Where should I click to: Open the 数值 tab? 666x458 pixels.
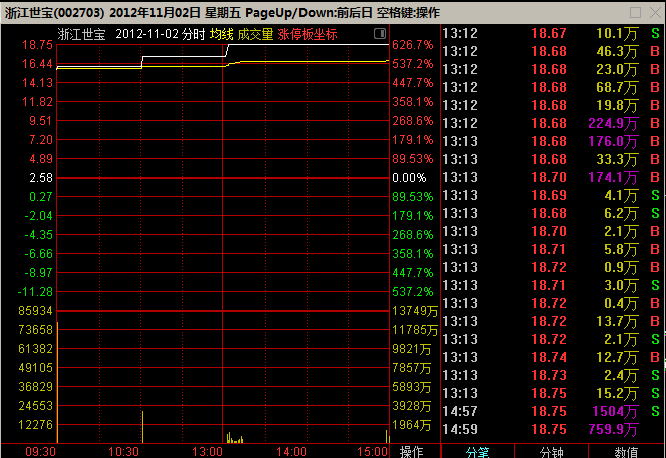[627, 451]
